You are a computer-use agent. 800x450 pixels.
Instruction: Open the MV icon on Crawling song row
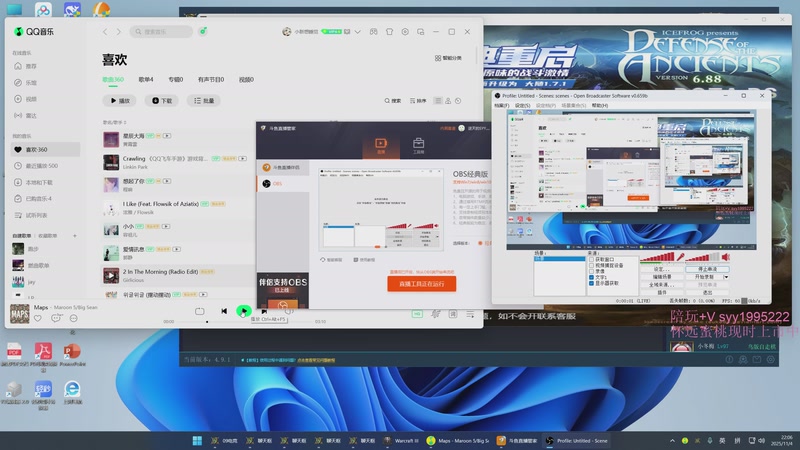[x=242, y=159]
